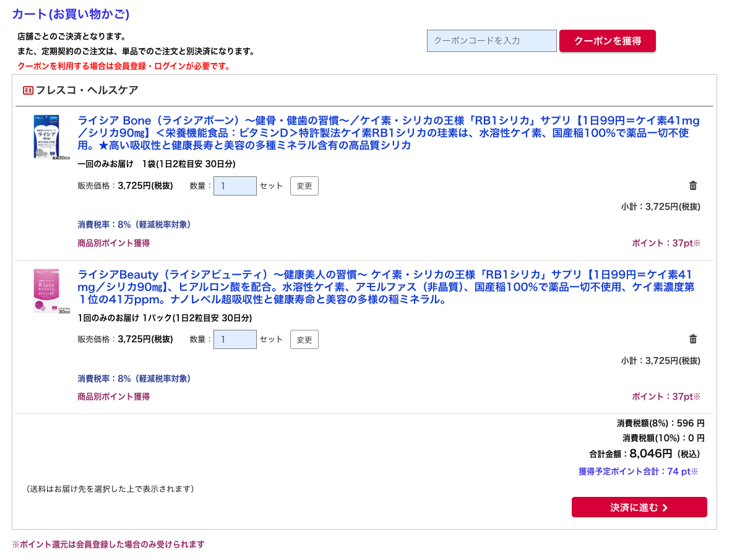Click the カート(お買い物かご) heading

tap(71, 14)
